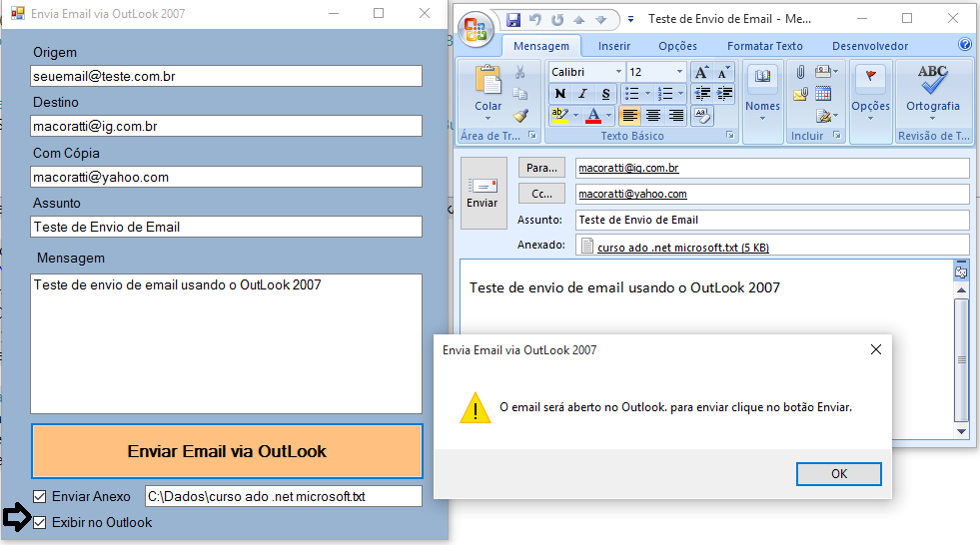Screen dimensions: 980x545
Task: Attach an Outlook item with the envelope-clip icon
Action: tap(800, 94)
